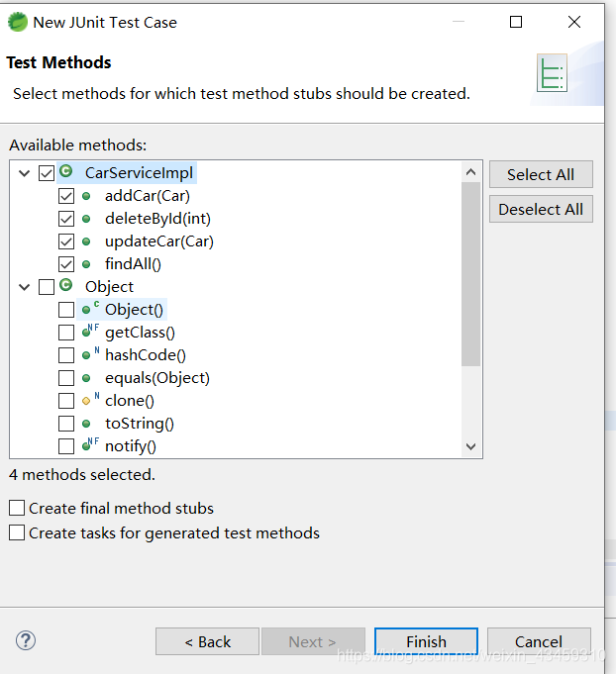The width and height of the screenshot is (616, 674).
Task: Cancel the New JUnit Test Case dialog
Action: click(x=539, y=641)
